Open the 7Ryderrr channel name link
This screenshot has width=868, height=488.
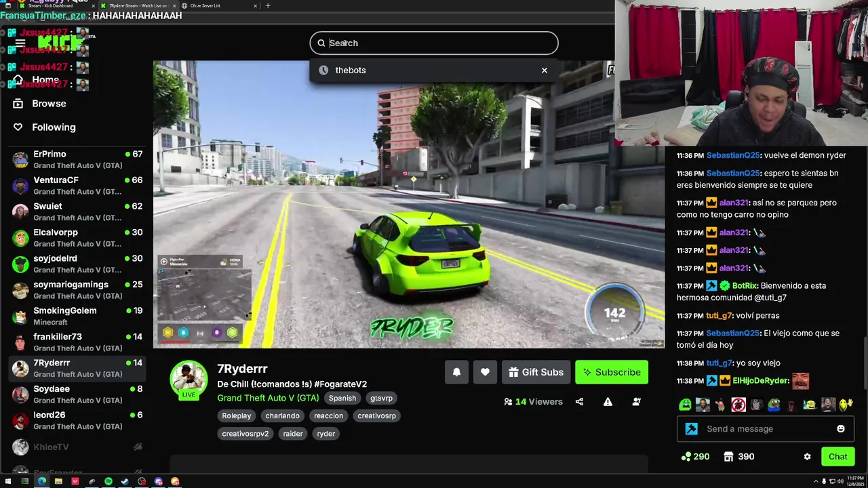coord(242,369)
